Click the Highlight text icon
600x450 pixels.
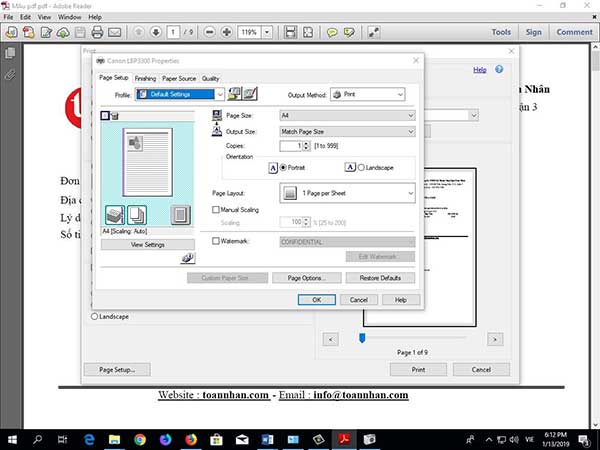349,33
